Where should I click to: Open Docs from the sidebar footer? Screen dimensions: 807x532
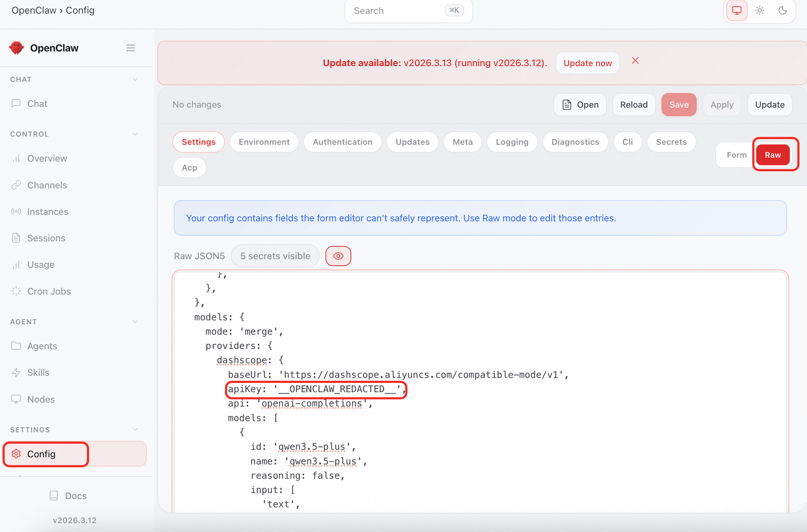tap(68, 496)
